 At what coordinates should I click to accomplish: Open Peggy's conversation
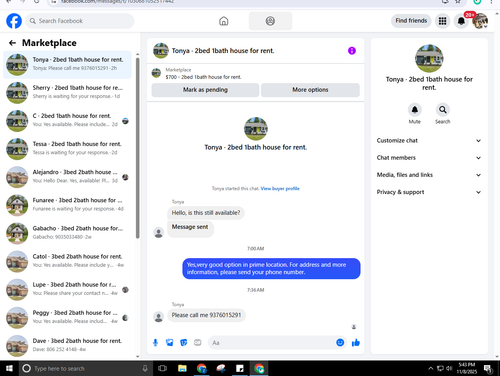[68, 318]
